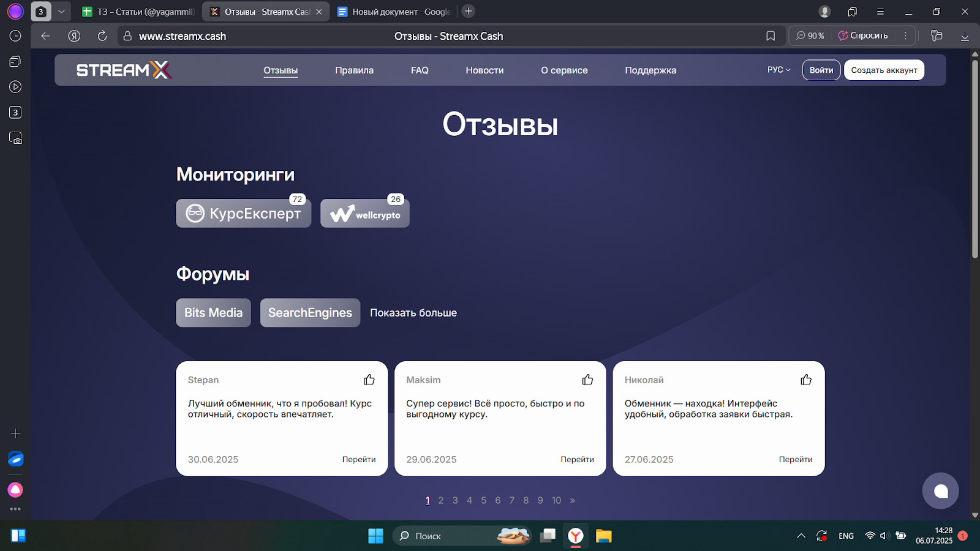Image resolution: width=980 pixels, height=551 pixels.
Task: Open the translate page icon in toolbar
Action: coord(936,36)
